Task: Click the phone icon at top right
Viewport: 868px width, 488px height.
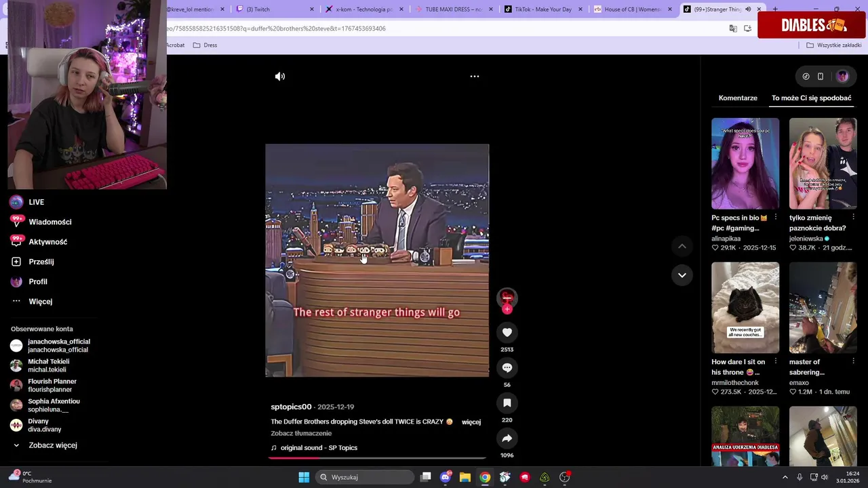Action: 821,77
